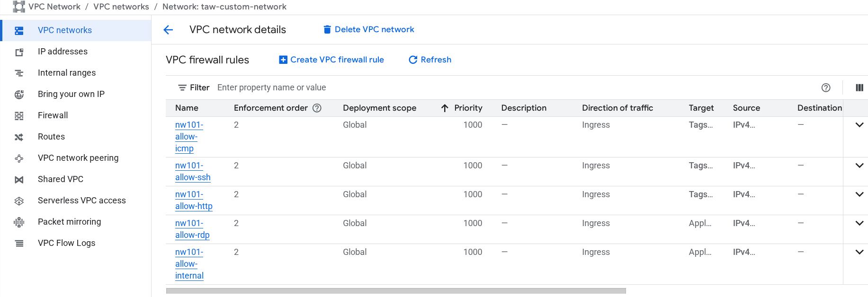Click the Direction of traffic column header
868x297 pixels.
tap(617, 108)
